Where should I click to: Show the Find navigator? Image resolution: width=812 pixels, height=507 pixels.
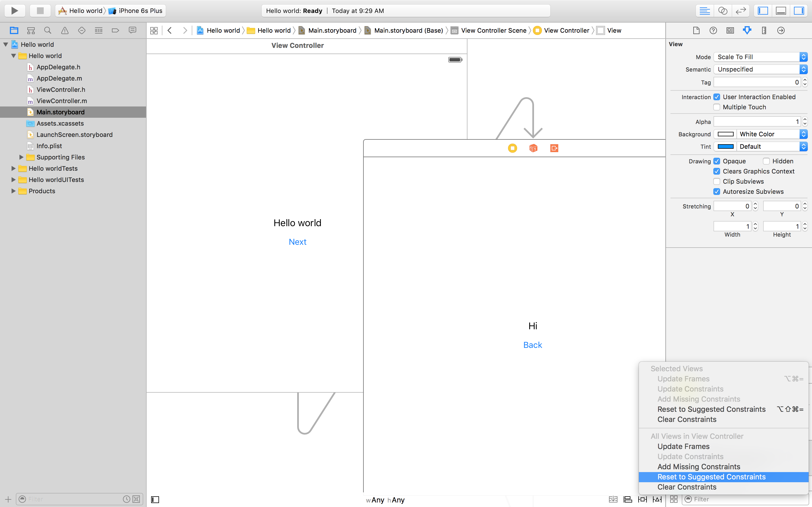pyautogui.click(x=48, y=30)
